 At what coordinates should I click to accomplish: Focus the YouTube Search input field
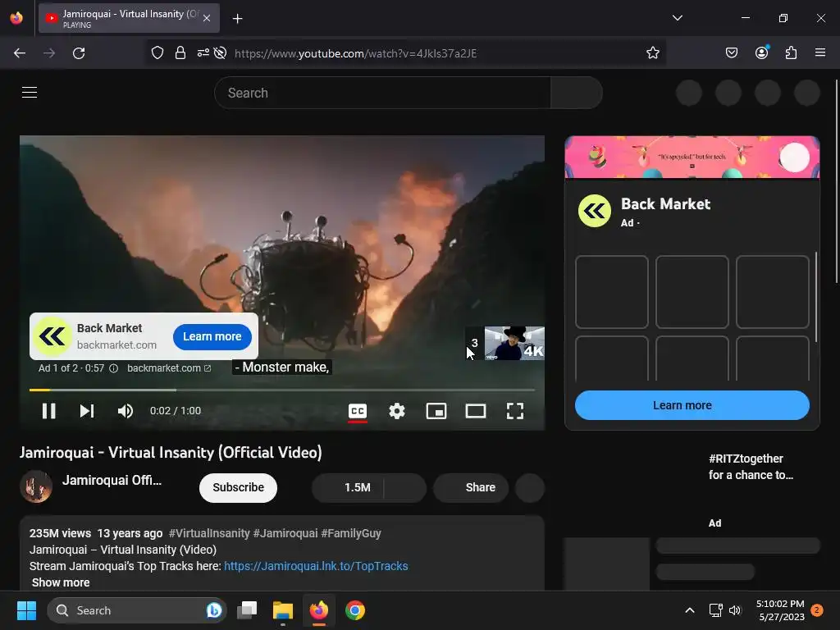382,93
